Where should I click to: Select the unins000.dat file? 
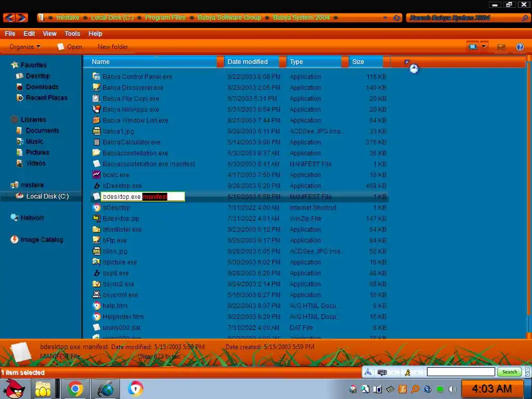click(x=240, y=327)
